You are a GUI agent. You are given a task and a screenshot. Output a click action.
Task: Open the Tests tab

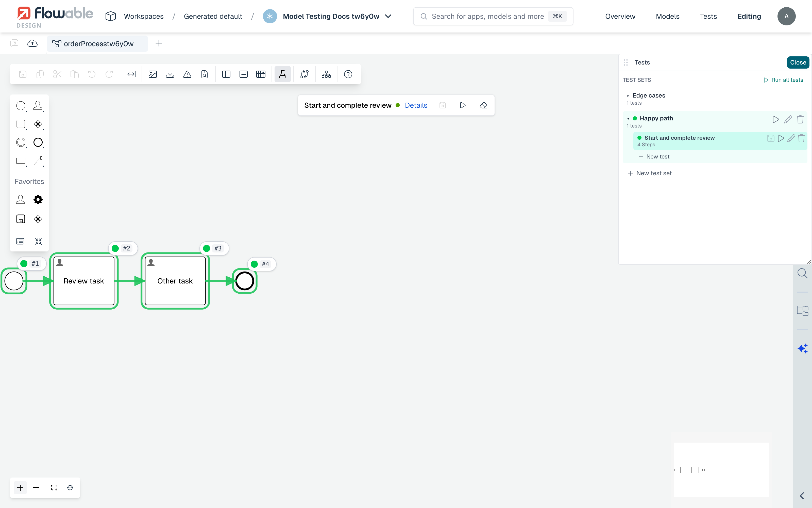pyautogui.click(x=708, y=16)
